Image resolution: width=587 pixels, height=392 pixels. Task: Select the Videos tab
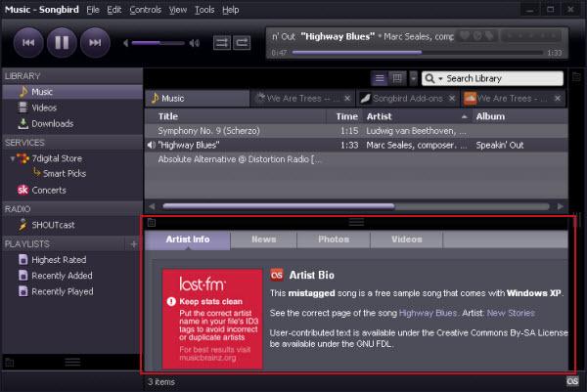[407, 240]
